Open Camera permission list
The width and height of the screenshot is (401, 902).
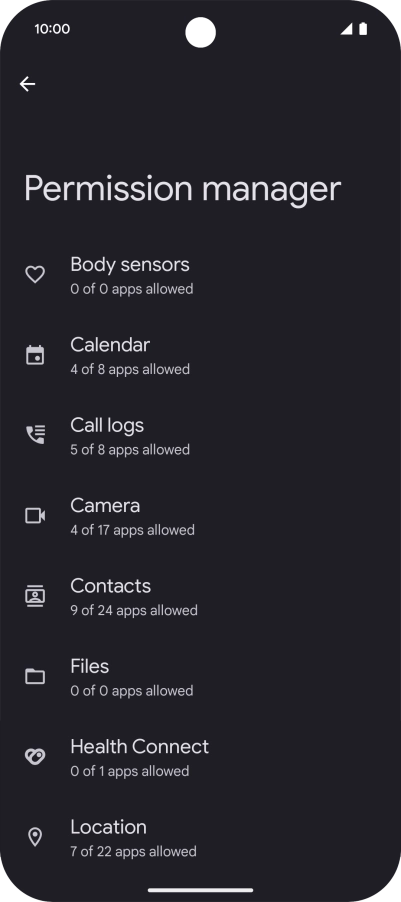pos(200,515)
